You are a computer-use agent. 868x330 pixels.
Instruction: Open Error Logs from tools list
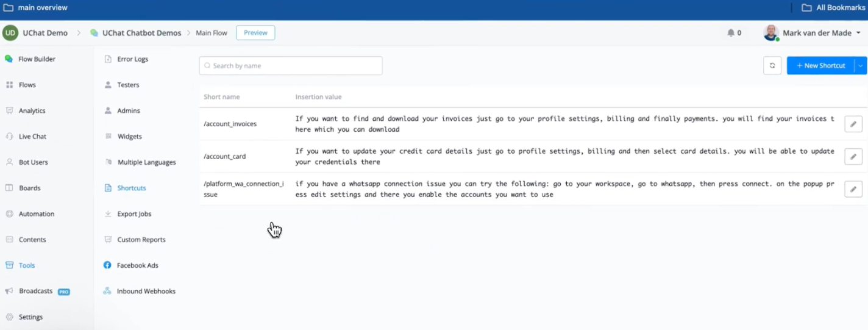(132, 59)
